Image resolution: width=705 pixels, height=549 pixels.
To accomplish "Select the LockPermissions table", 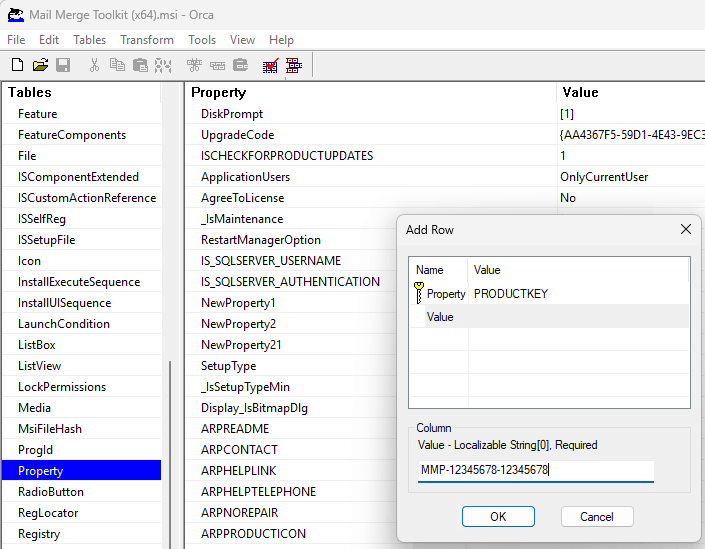I will (82, 387).
